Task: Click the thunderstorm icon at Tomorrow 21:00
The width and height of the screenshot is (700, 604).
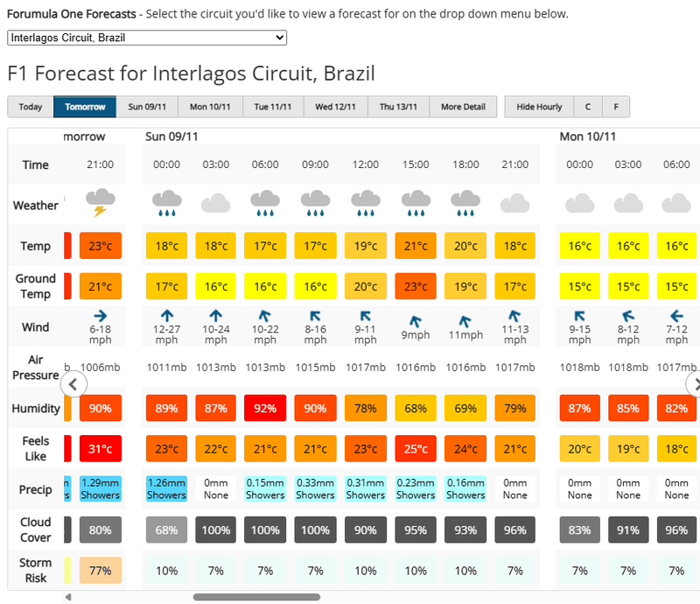Action: pos(101,203)
